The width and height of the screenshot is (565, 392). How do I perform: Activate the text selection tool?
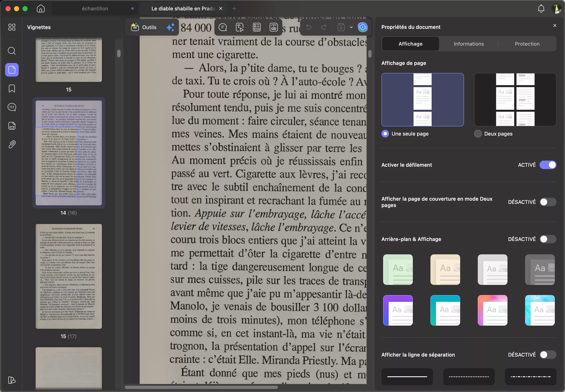(x=239, y=27)
